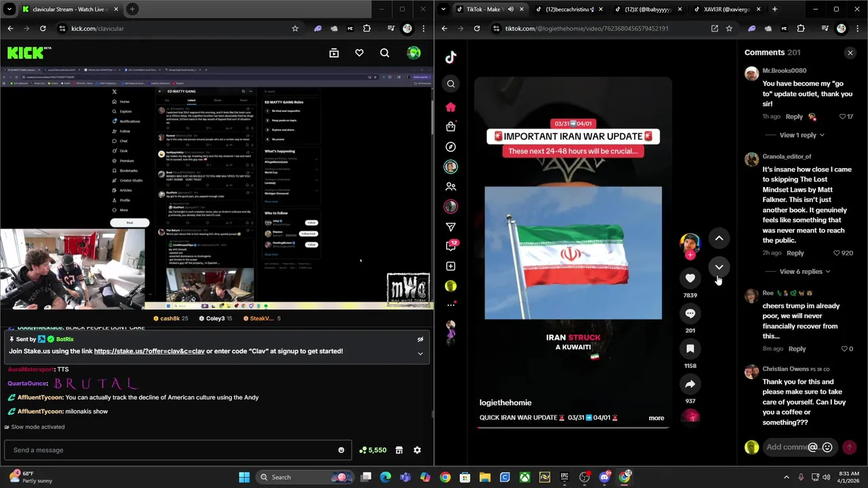Image resolution: width=868 pixels, height=488 pixels.
Task: Open TikTok search in the sidebar
Action: coord(451,84)
